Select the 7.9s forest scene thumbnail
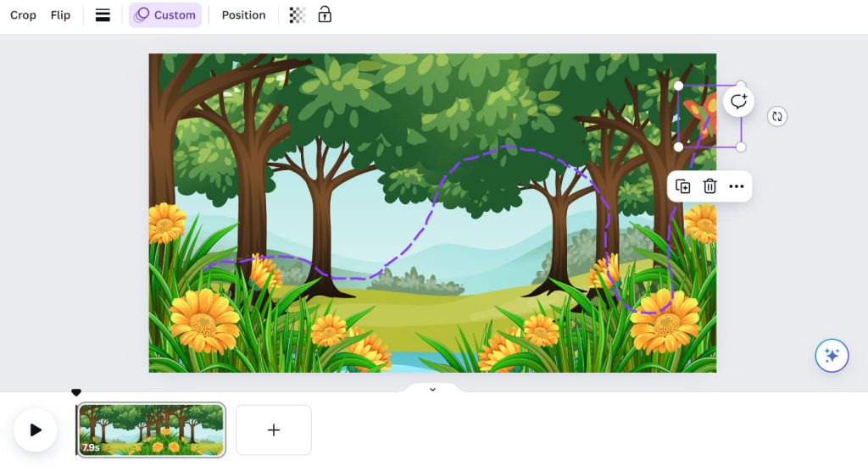This screenshot has height=471, width=868. pos(152,429)
